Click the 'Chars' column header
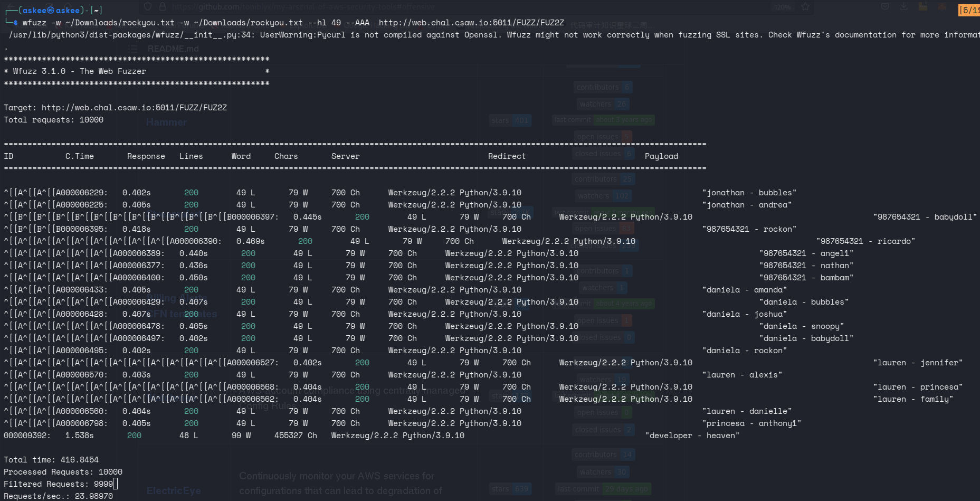 pyautogui.click(x=286, y=156)
